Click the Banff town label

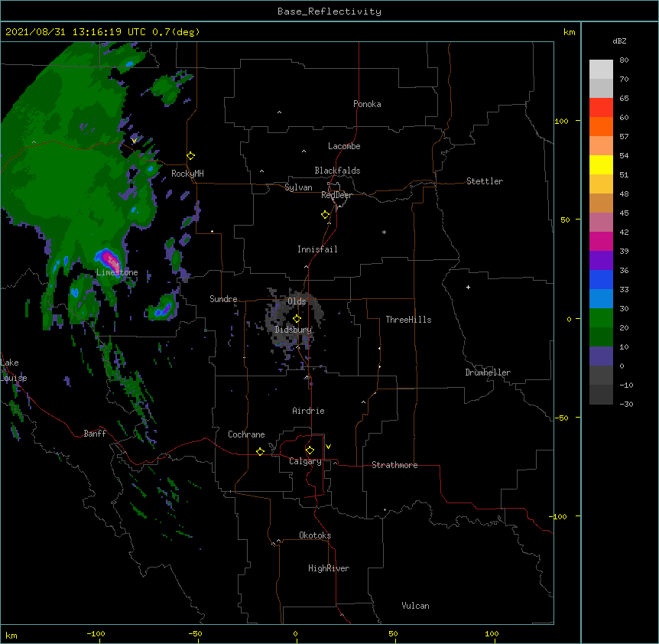click(x=95, y=434)
